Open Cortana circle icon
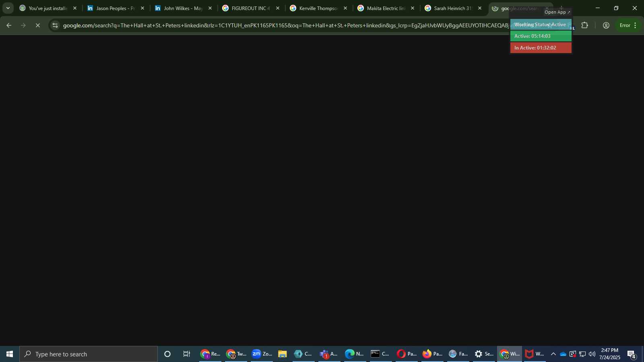Image resolution: width=644 pixels, height=362 pixels. 167,354
